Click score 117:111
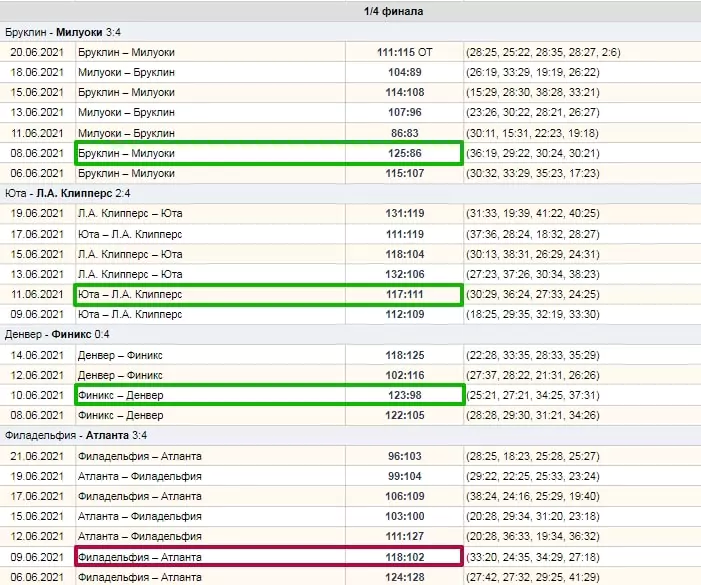 405,295
